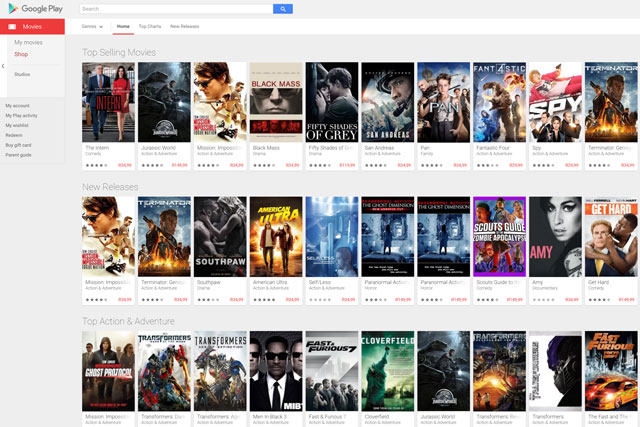Go to Studios in the sidebar
The height and width of the screenshot is (427, 640).
tap(22, 74)
